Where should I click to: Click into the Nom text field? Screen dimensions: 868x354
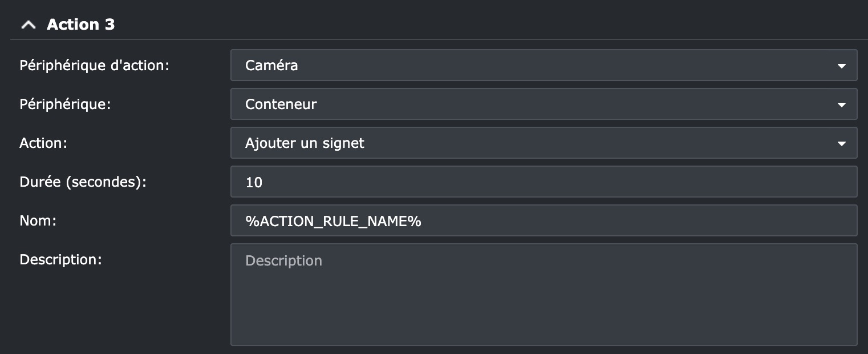(627, 220)
